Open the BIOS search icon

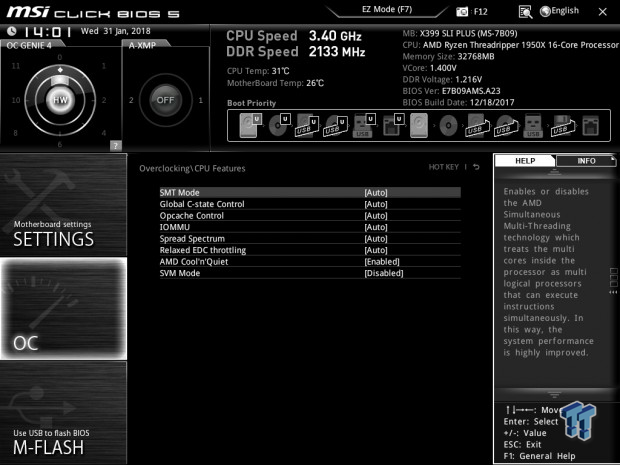(525, 12)
